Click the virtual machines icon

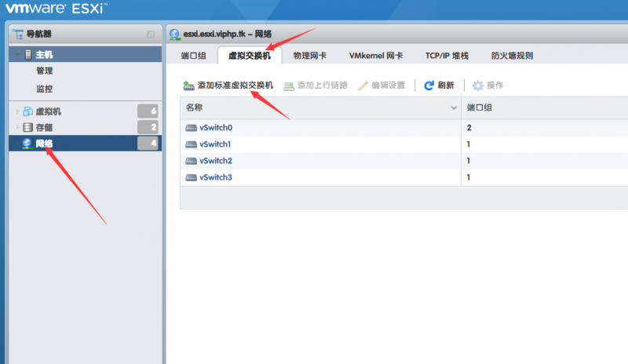27,111
